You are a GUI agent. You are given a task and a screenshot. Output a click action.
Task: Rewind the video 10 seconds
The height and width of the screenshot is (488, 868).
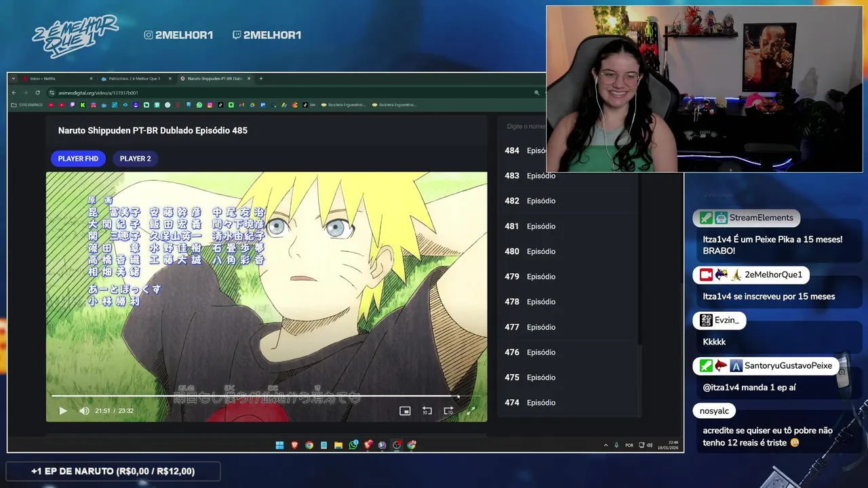point(427,411)
